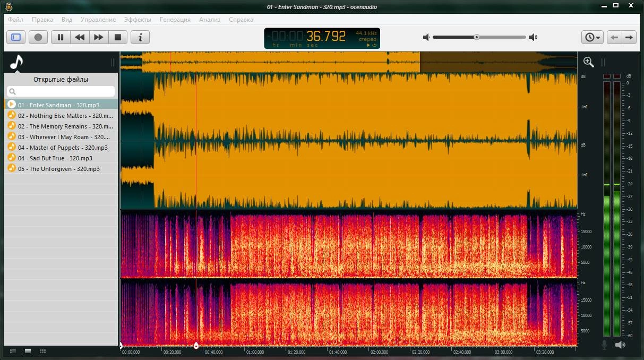Screen dimensions: 644x360
Task: Click the playhead marker on the timeline
Action: (x=196, y=346)
